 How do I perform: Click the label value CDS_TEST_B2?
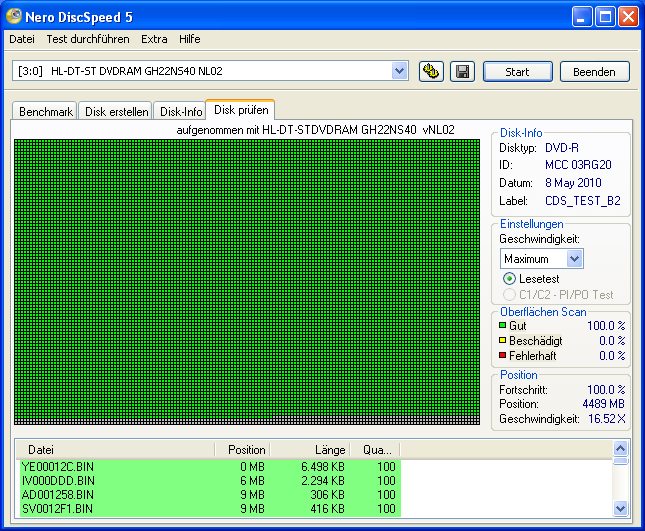click(x=582, y=201)
